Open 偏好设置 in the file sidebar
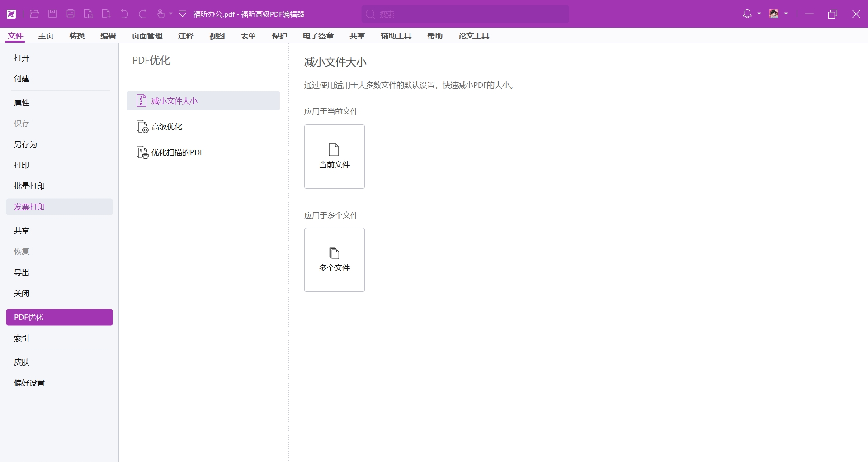The image size is (868, 462). [x=29, y=383]
